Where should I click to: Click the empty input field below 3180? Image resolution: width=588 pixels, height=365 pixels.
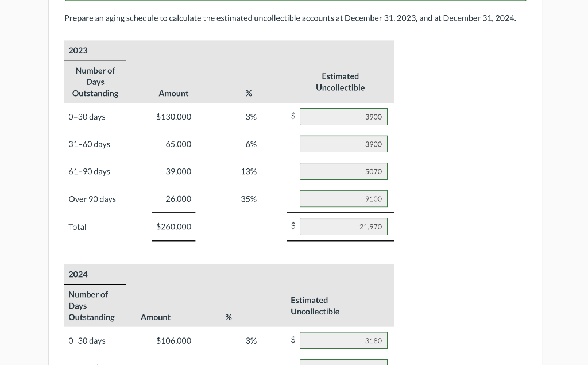pos(343,362)
